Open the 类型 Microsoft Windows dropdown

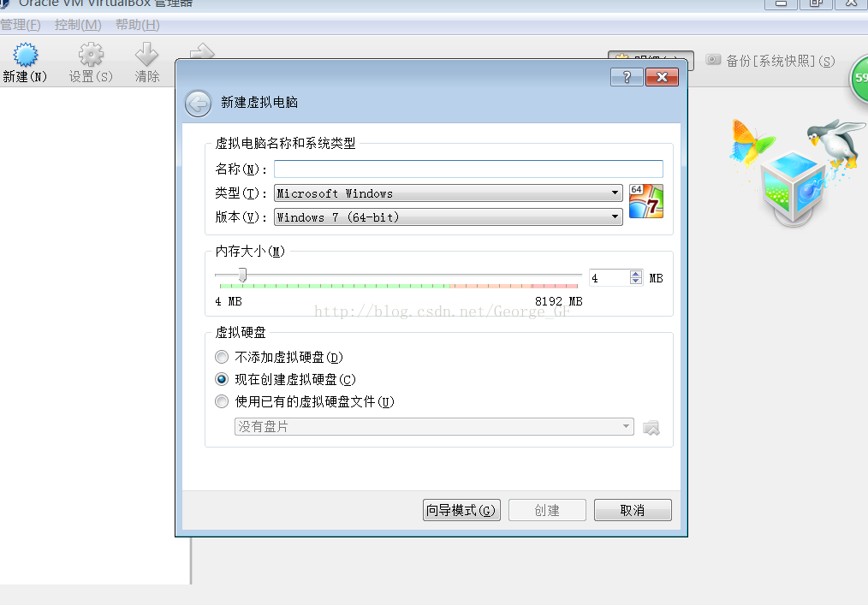click(449, 193)
